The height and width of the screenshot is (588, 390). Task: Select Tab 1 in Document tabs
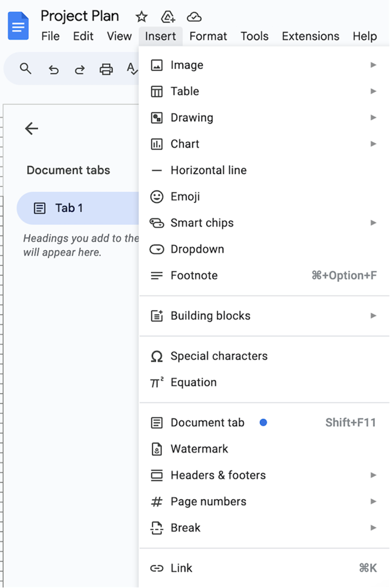click(78, 208)
